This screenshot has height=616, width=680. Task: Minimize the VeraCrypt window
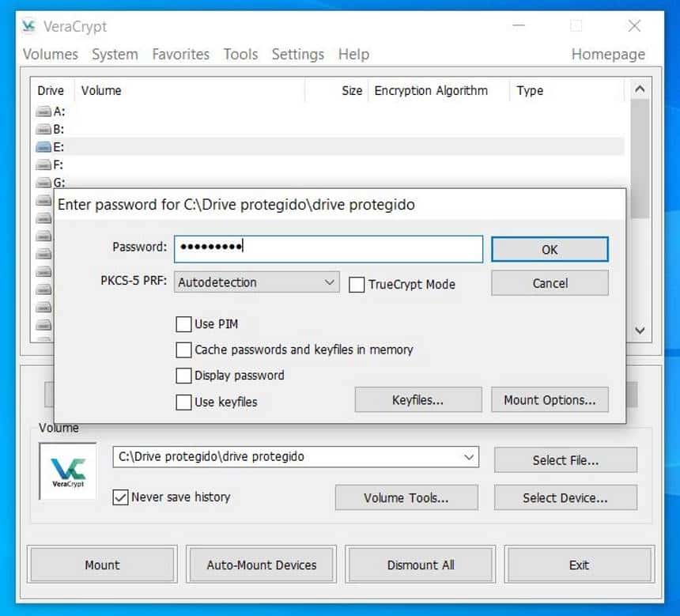519,26
